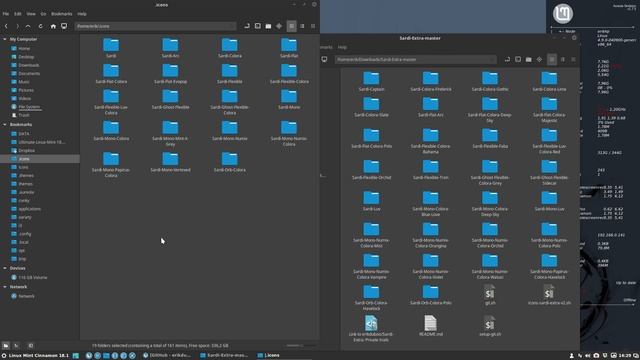The width and height of the screenshot is (640, 360).
Task: Show Treeview in sidebar via bottom button
Action: (16, 346)
